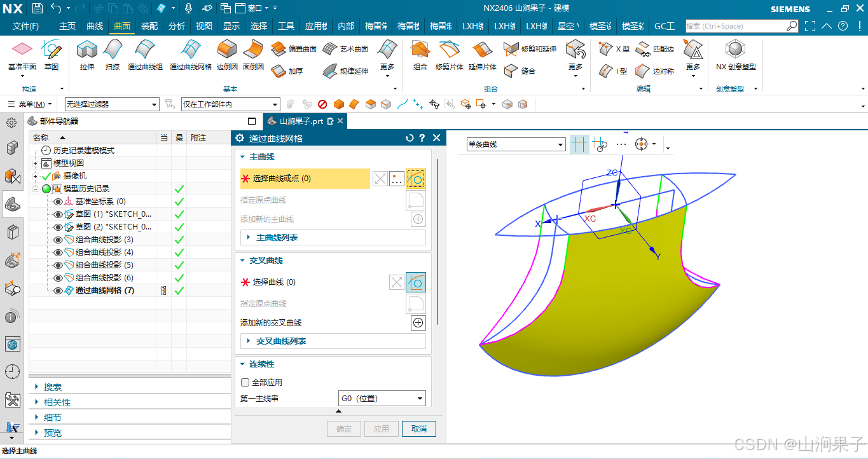Click the 取消 button

419,428
